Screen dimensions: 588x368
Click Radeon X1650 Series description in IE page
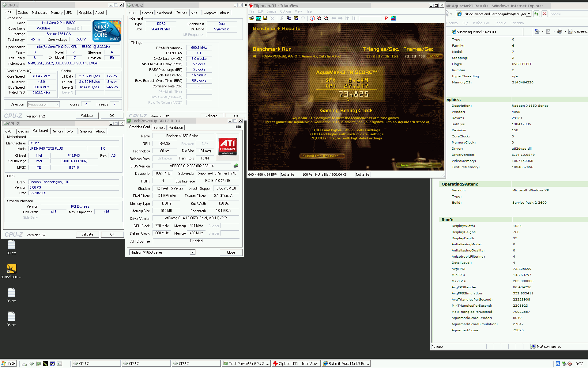coord(530,105)
